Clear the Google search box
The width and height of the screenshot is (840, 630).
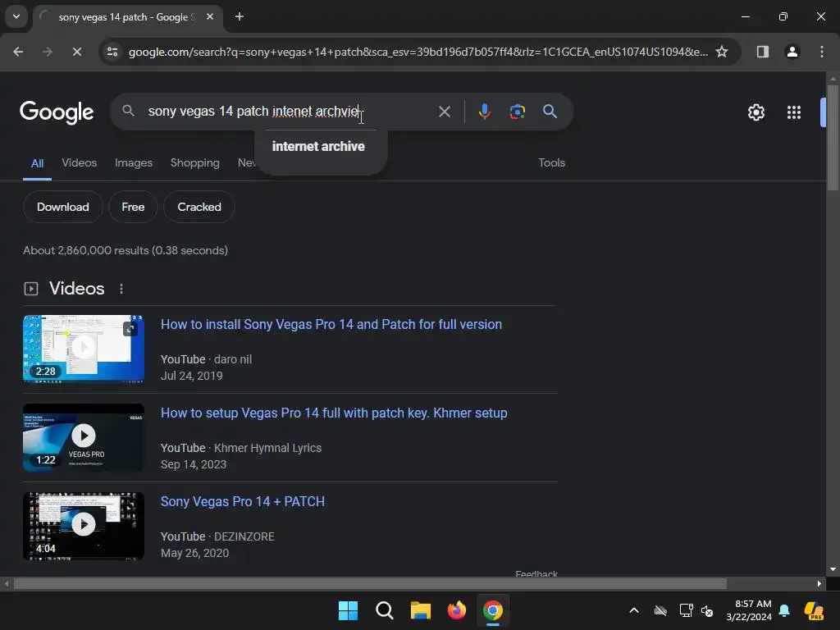pos(444,112)
